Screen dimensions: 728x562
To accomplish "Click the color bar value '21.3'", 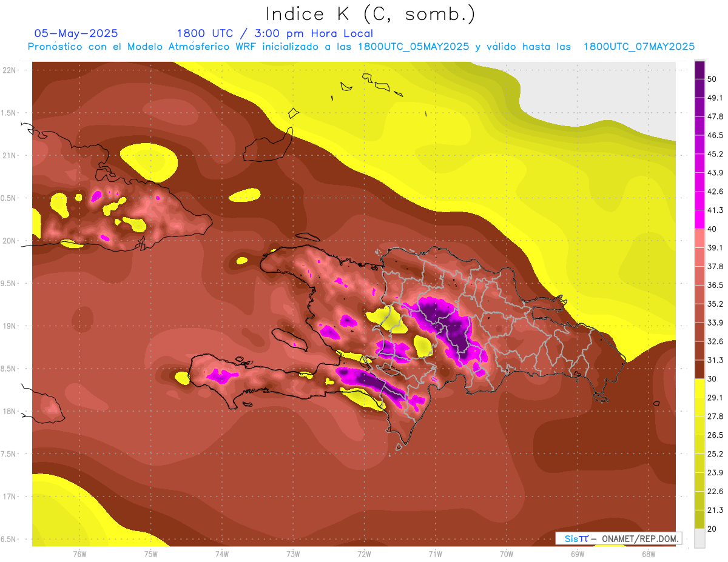I will coord(715,510).
